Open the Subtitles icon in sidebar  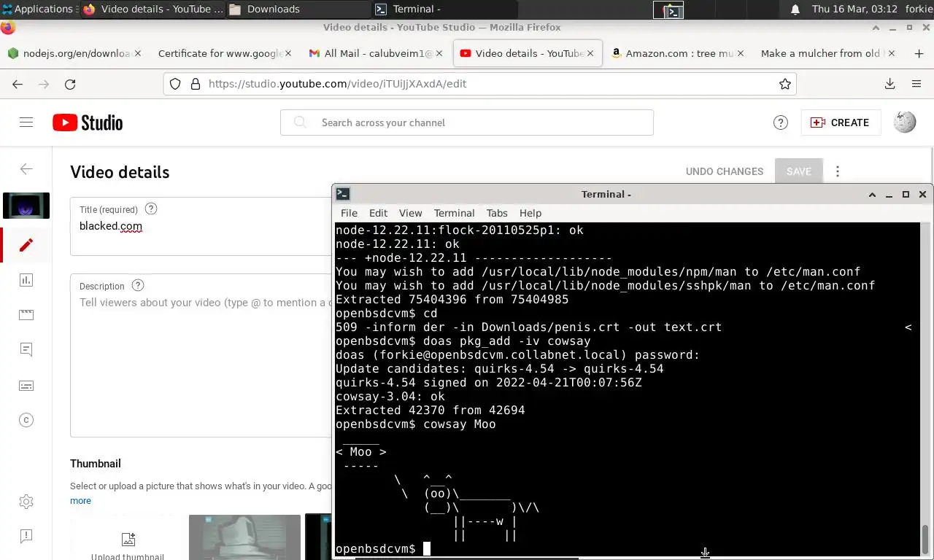[x=26, y=385]
